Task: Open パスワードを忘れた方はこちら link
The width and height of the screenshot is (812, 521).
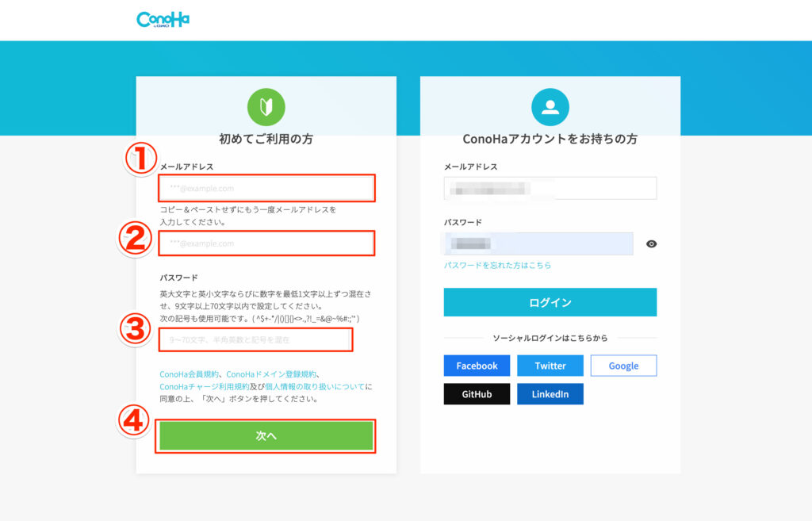Action: [x=497, y=265]
